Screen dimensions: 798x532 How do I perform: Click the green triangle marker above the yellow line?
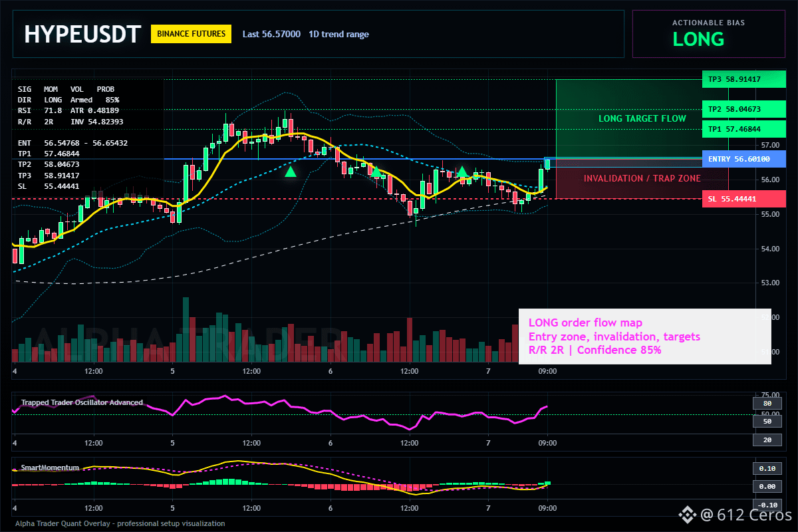point(462,172)
